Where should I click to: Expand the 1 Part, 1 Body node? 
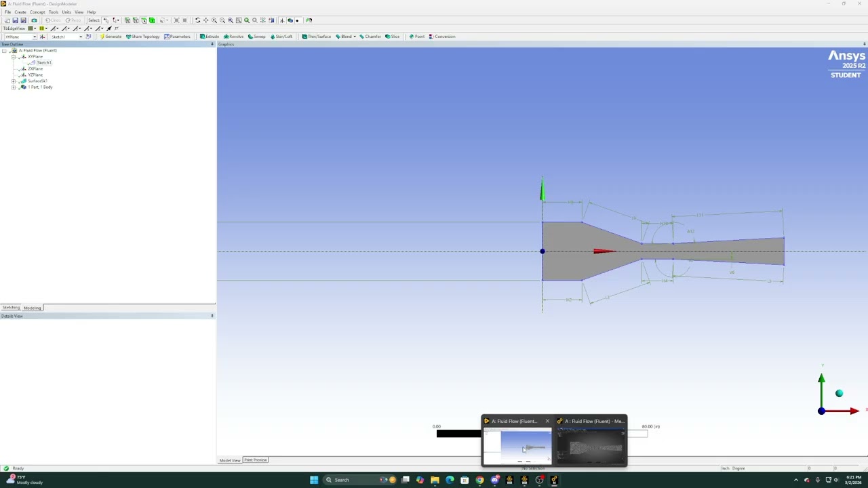[14, 87]
